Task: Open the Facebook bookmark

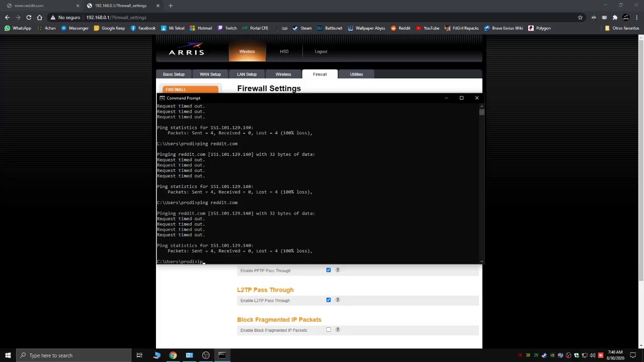Action: coord(143,28)
